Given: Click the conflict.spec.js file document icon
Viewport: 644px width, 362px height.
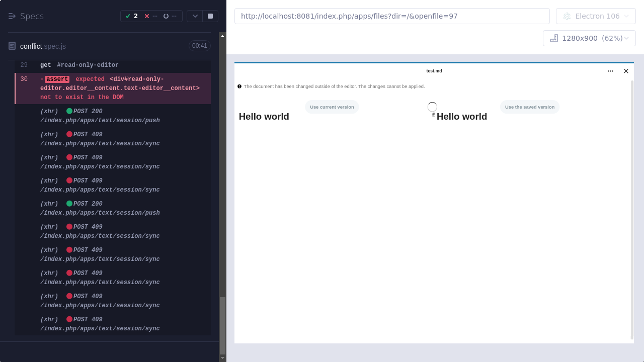Looking at the screenshot, I should click(12, 45).
